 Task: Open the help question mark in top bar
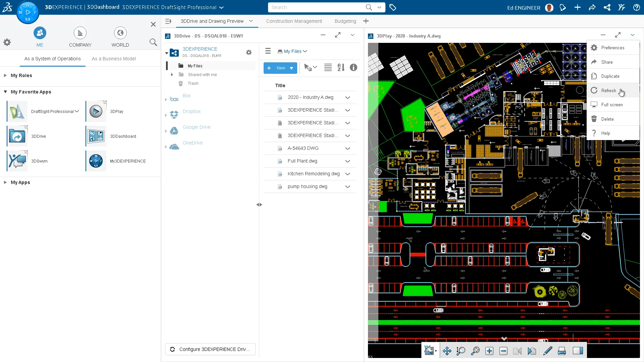(x=636, y=7)
